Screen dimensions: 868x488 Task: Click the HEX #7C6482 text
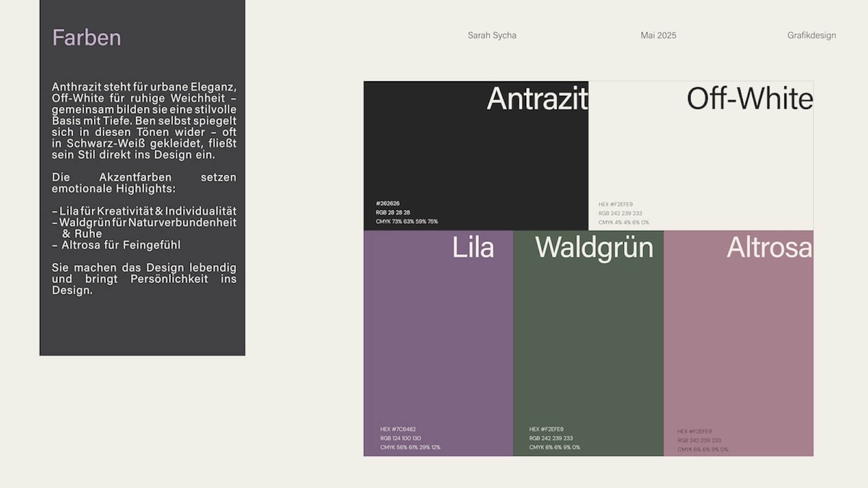[398, 429]
